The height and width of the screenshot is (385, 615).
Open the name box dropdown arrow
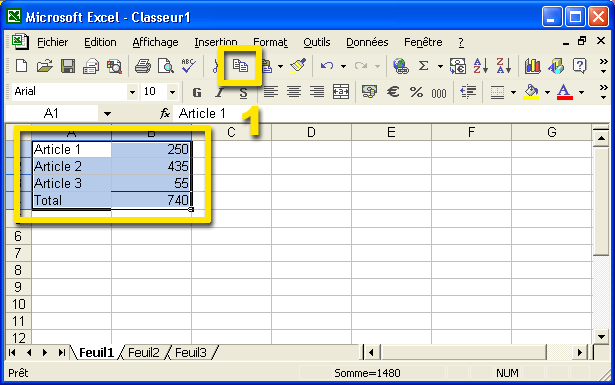pos(107,114)
